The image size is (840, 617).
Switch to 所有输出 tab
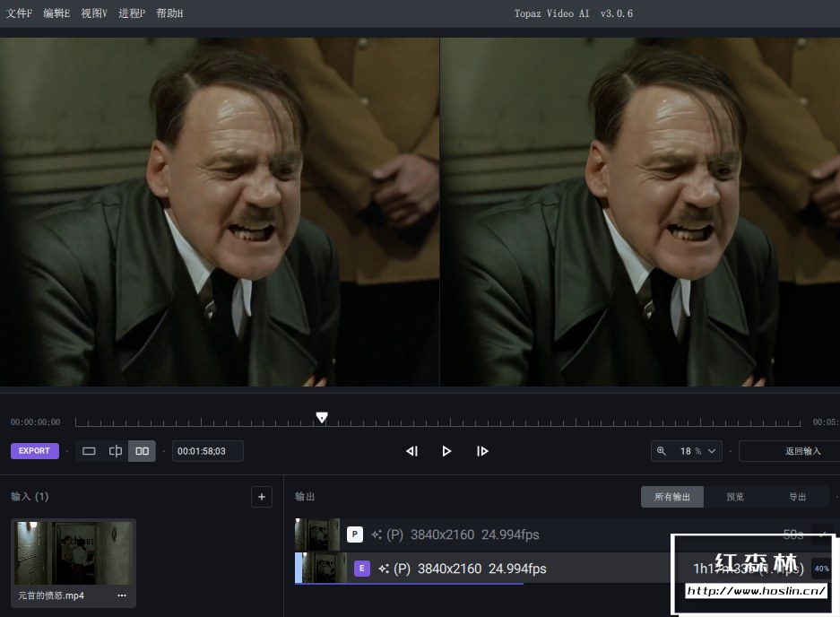click(672, 497)
